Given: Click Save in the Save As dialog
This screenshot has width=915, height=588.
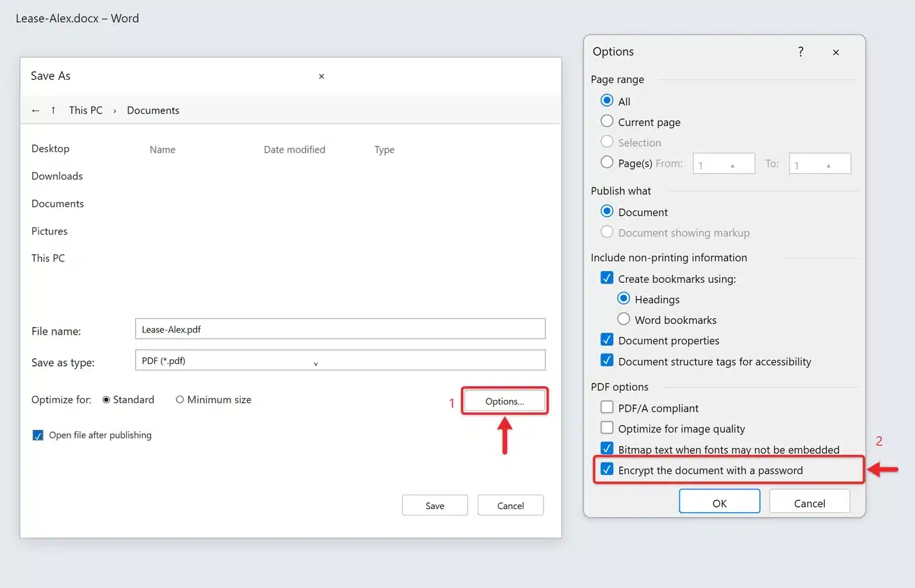Looking at the screenshot, I should [x=435, y=506].
